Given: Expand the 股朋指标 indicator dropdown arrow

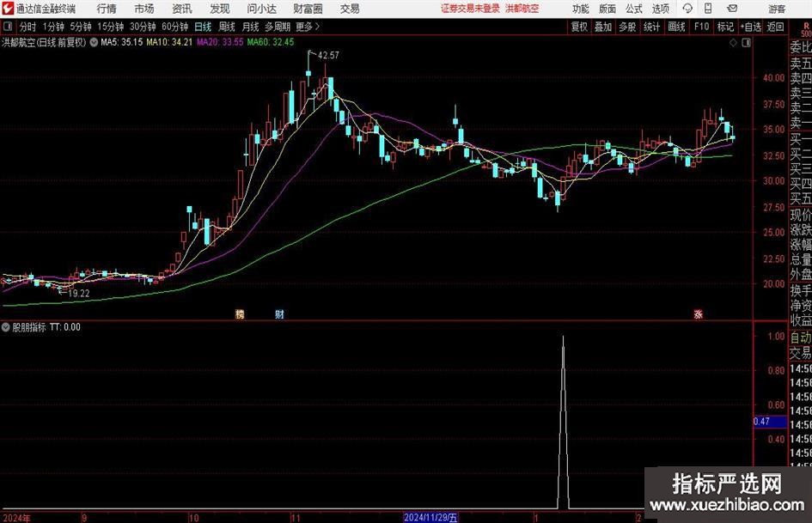Looking at the screenshot, I should 6,327.
